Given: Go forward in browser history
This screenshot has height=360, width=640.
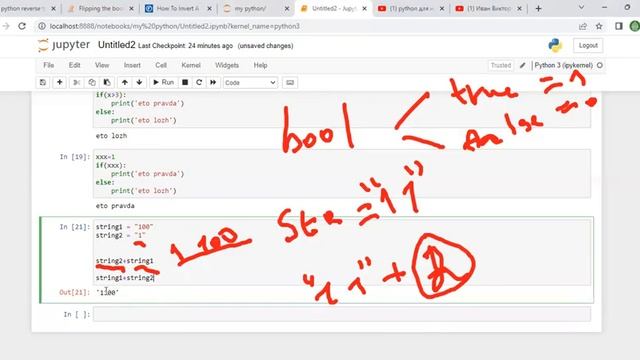Looking at the screenshot, I should (x=5, y=26).
